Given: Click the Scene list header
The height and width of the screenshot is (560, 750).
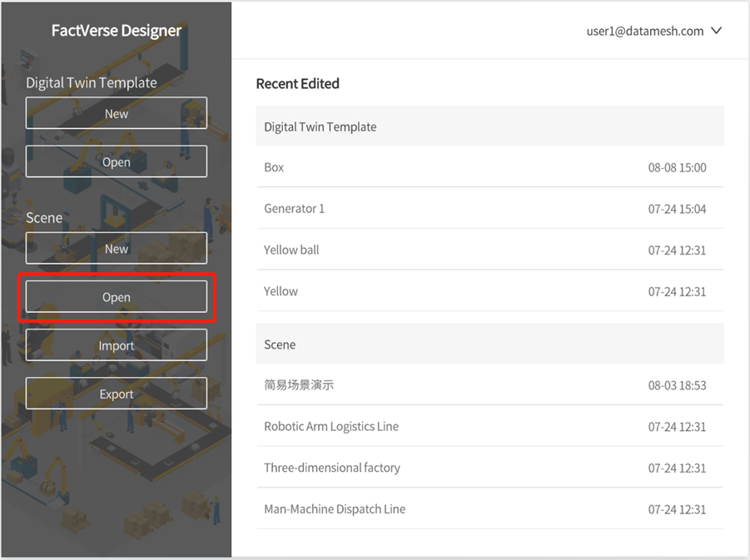Looking at the screenshot, I should coord(489,344).
